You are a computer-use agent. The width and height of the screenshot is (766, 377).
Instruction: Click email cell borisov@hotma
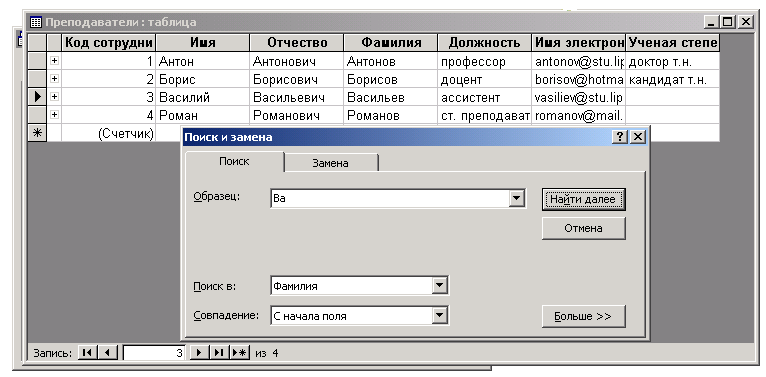click(x=578, y=79)
